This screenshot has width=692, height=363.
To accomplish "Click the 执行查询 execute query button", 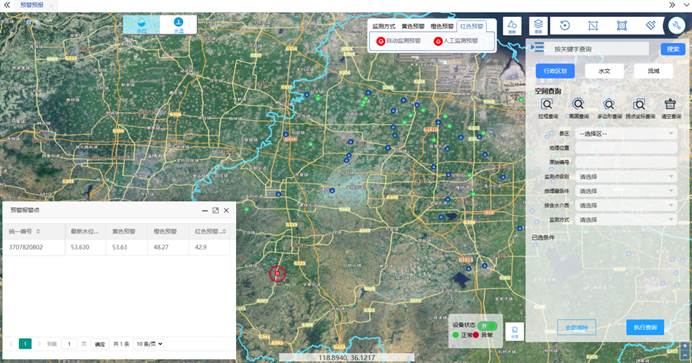I will click(645, 327).
